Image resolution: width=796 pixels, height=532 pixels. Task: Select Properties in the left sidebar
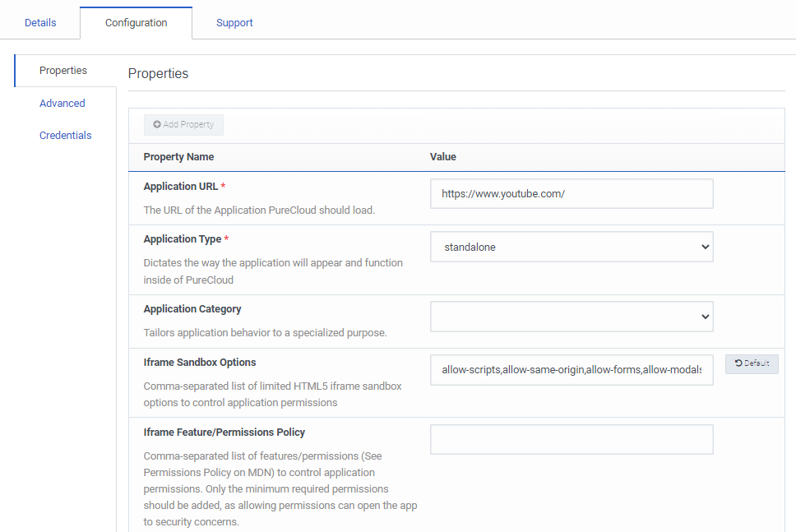[x=63, y=71]
